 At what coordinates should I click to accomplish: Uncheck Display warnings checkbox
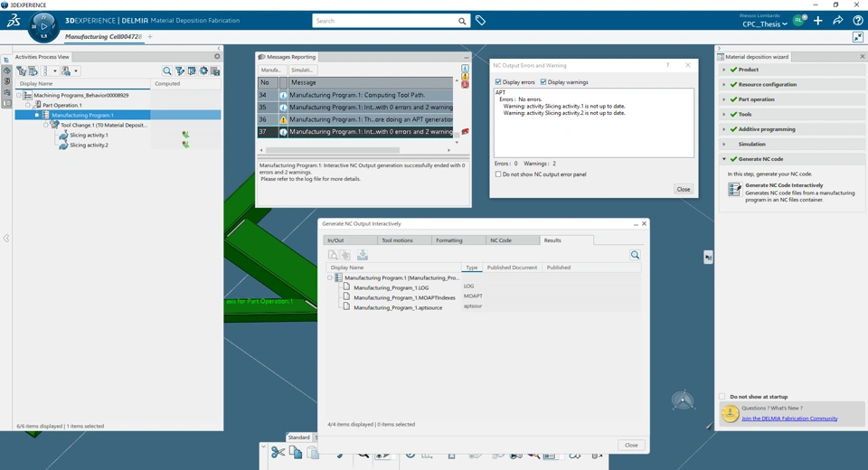(x=543, y=82)
